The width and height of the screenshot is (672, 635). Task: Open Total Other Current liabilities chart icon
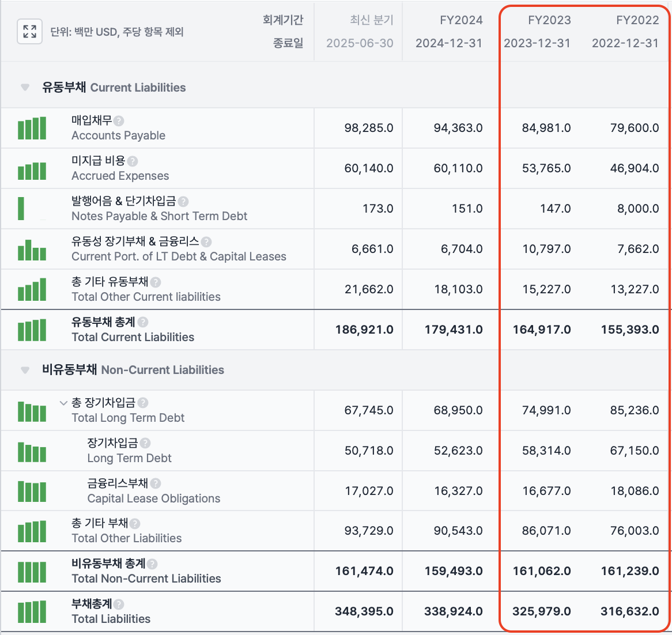pyautogui.click(x=32, y=289)
